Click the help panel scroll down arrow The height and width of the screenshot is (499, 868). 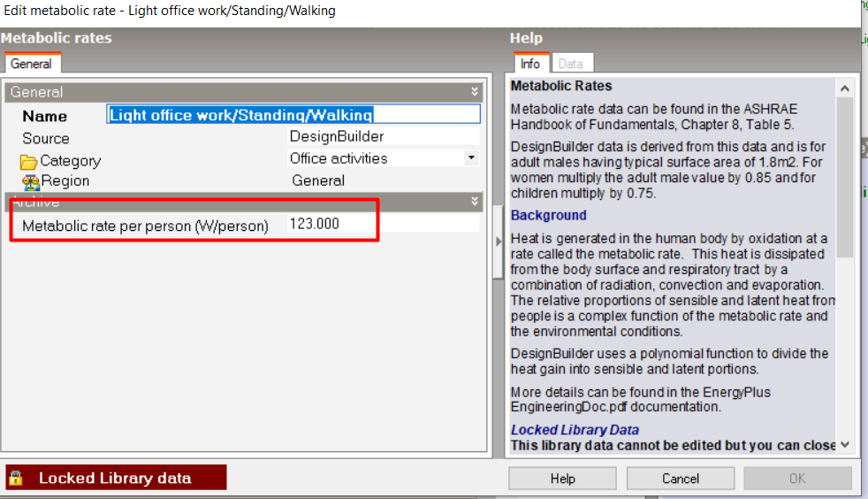pos(845,445)
